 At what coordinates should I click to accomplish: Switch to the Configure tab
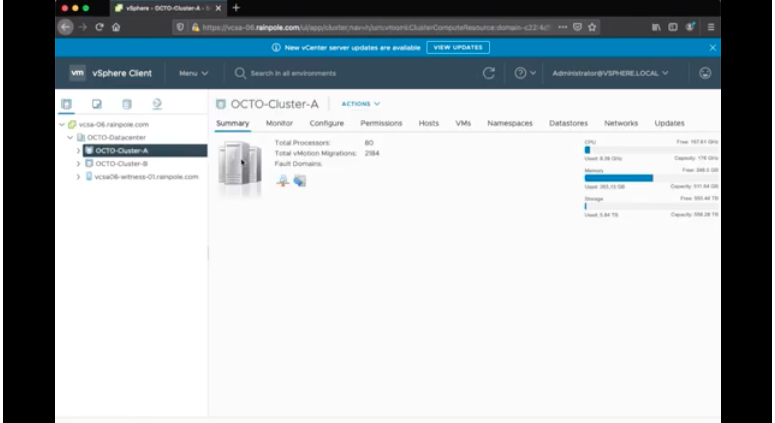(327, 123)
